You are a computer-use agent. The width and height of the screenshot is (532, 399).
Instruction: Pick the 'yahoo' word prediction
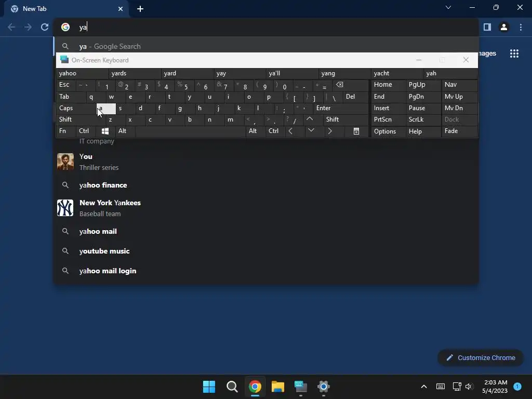tap(82, 73)
